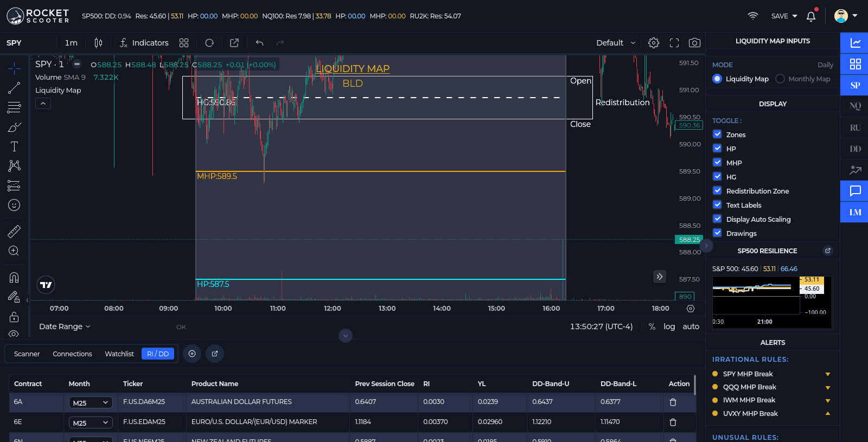Switch to the Watchlist tab
The width and height of the screenshot is (868, 442).
click(x=119, y=354)
